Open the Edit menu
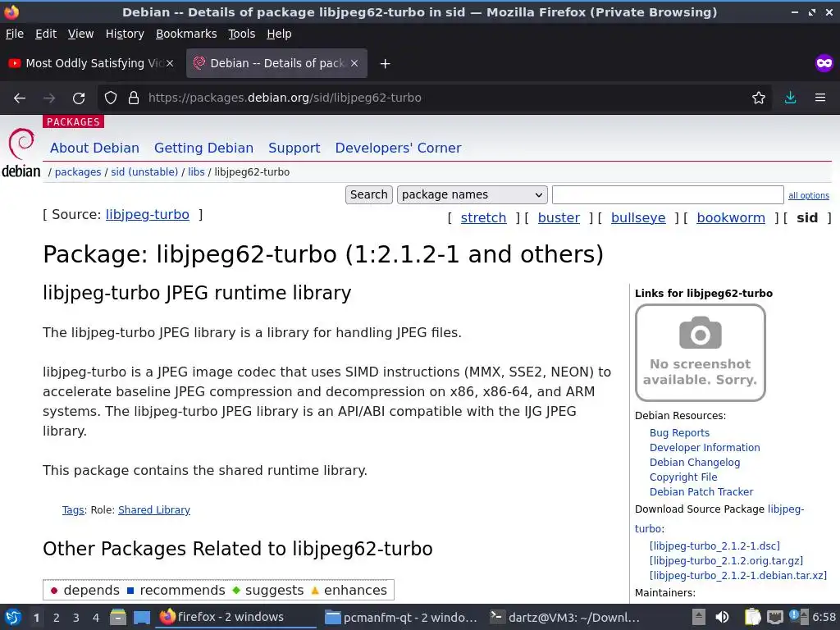Image resolution: width=840 pixels, height=630 pixels. (46, 34)
